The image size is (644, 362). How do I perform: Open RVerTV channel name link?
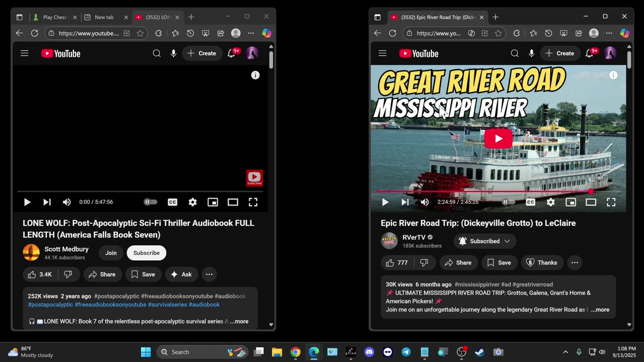(x=414, y=237)
